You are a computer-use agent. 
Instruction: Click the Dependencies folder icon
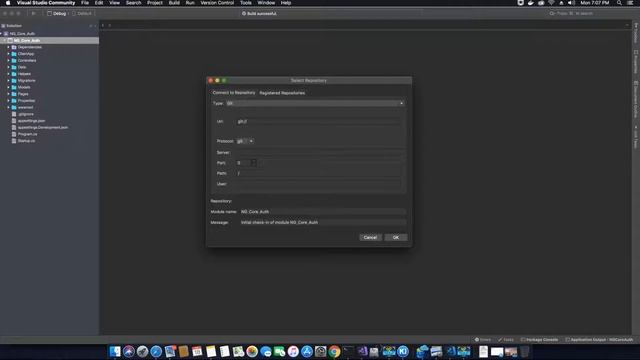(14, 47)
